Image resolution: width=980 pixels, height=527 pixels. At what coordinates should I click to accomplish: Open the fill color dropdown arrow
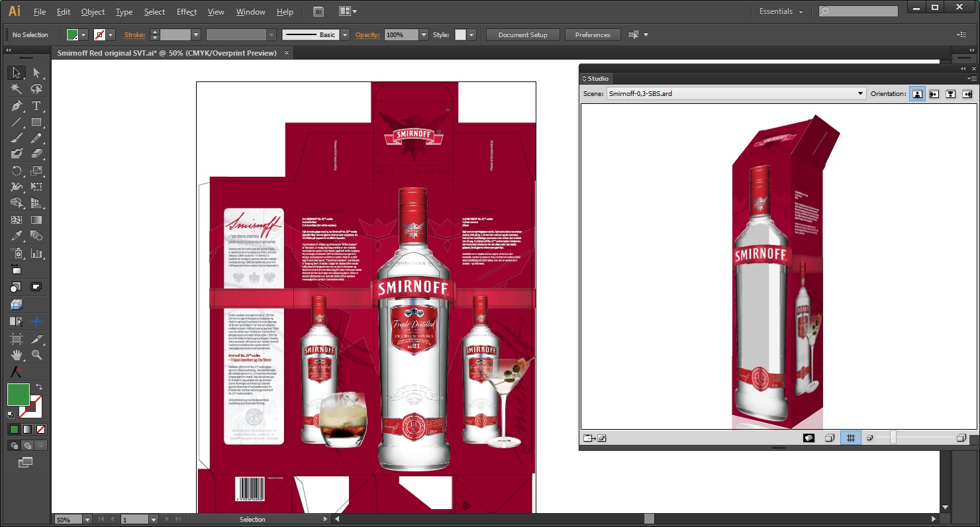pos(83,35)
